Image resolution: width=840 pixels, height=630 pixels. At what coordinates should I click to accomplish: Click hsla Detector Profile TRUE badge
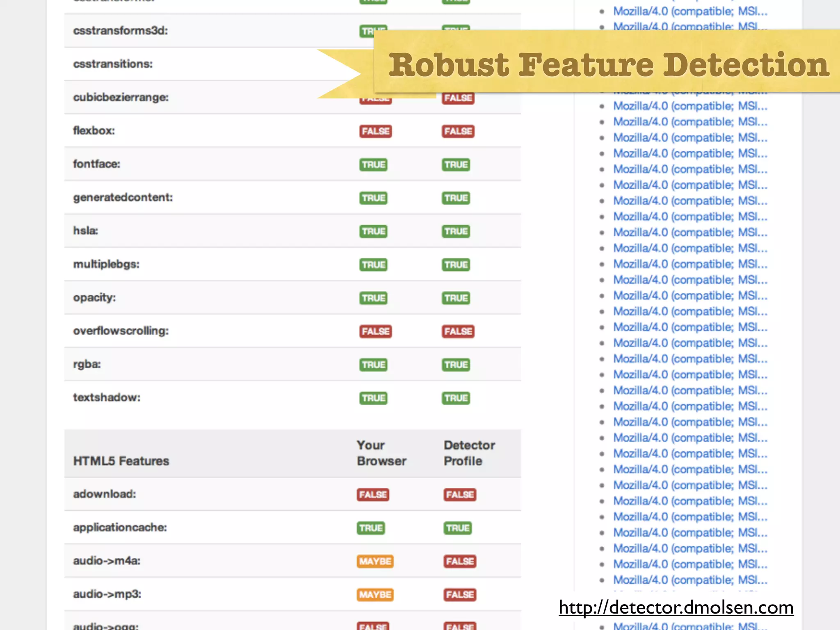tap(456, 231)
